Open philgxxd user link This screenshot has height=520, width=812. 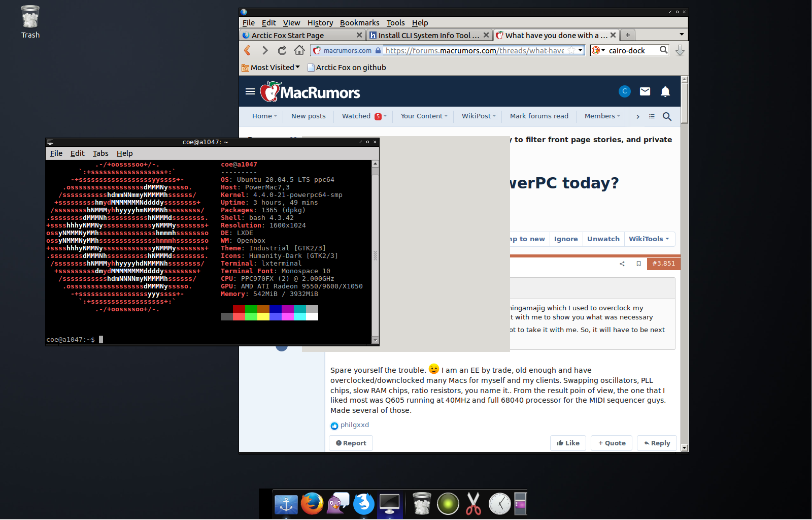tap(355, 425)
